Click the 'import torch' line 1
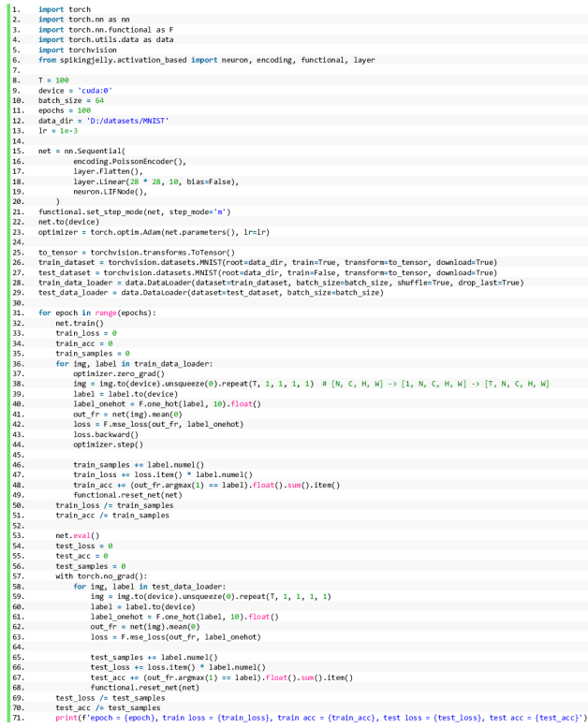This screenshot has height=728, width=588. click(x=65, y=9)
